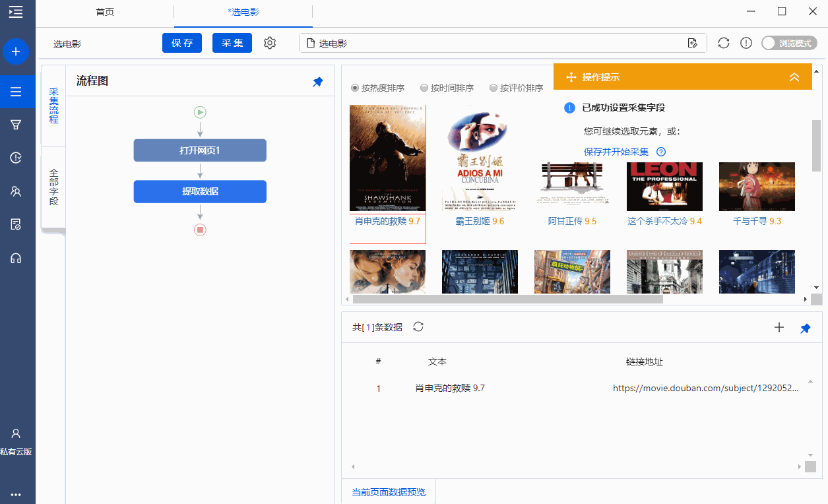Click the red stop node in flowchart
The image size is (828, 504).
[x=200, y=230]
